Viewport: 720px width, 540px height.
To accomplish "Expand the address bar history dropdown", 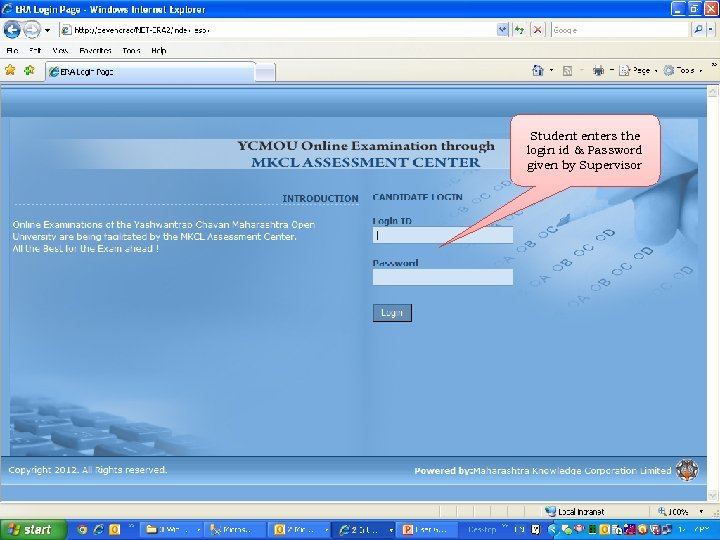I will (503, 30).
